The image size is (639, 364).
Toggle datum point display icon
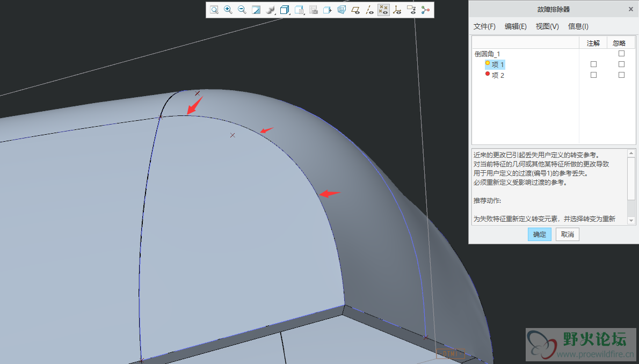click(x=383, y=10)
